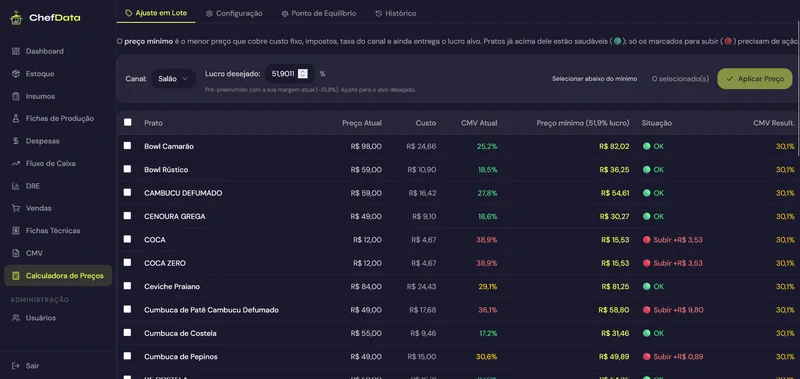
Task: Click the 0 selecionado(s) counter
Action: pyautogui.click(x=681, y=79)
